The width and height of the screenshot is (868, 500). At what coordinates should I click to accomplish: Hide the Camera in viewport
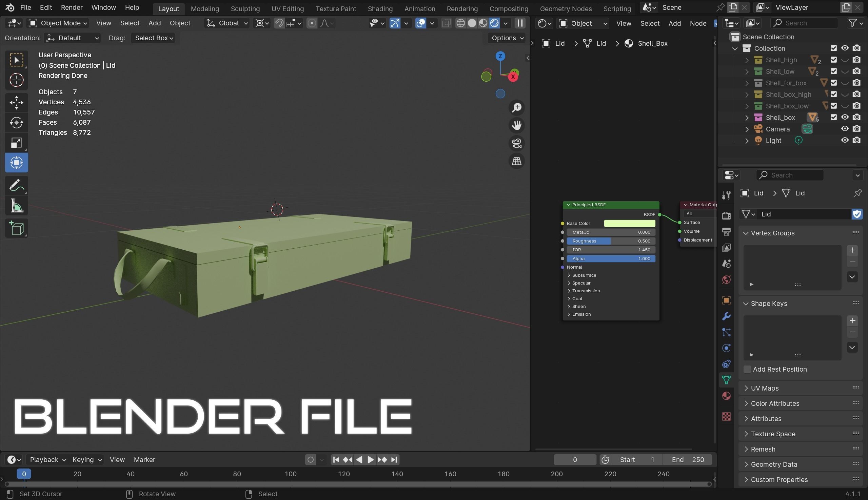pyautogui.click(x=845, y=129)
